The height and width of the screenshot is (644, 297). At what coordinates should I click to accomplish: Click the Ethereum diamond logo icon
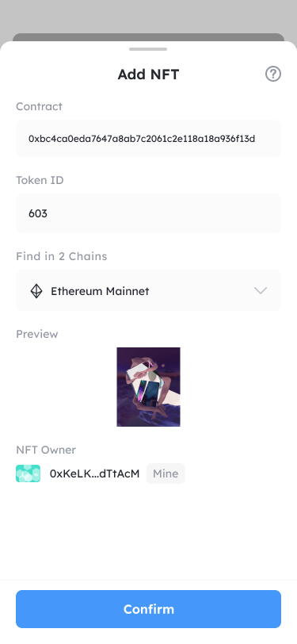(36, 291)
